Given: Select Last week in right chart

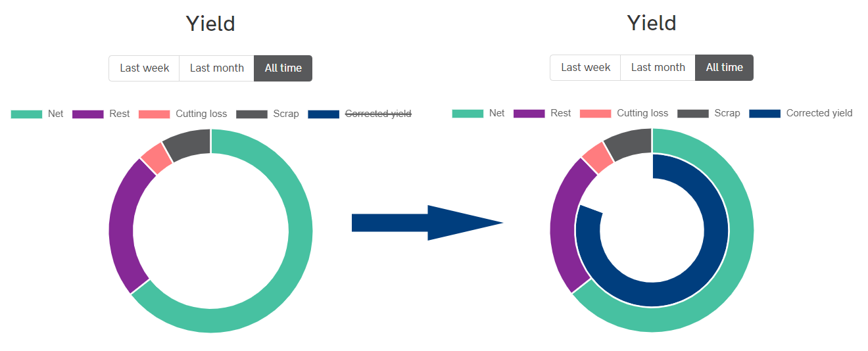Looking at the screenshot, I should 585,68.
